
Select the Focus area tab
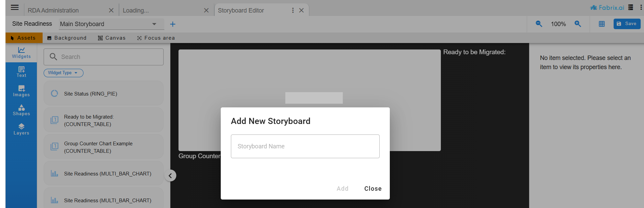point(156,38)
